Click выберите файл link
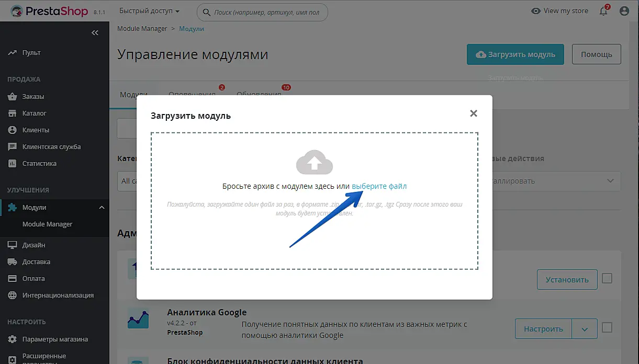639x364 pixels. (x=379, y=186)
